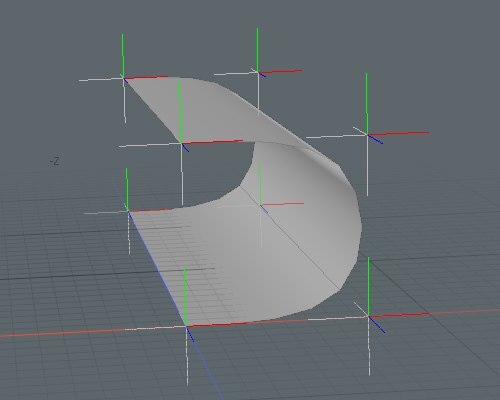Select faded locator visible through the surface
The height and width of the screenshot is (400, 500).
click(260, 205)
